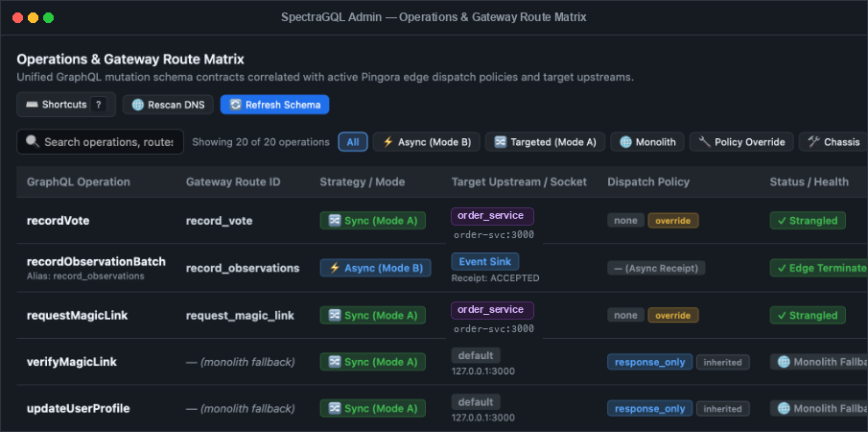Click the wrench icon in Policy Override filter

(x=705, y=142)
